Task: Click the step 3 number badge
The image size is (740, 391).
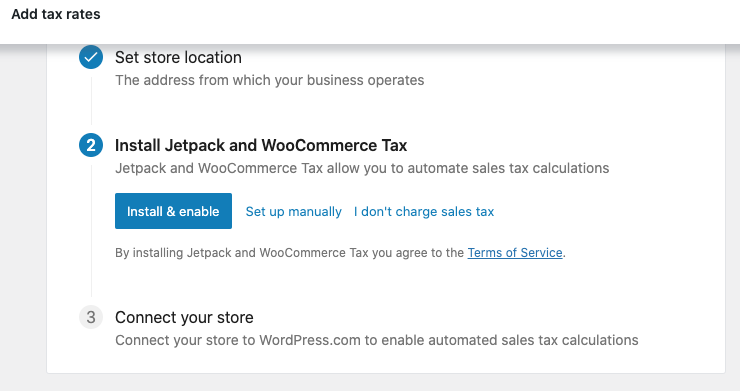Action: pos(91,317)
